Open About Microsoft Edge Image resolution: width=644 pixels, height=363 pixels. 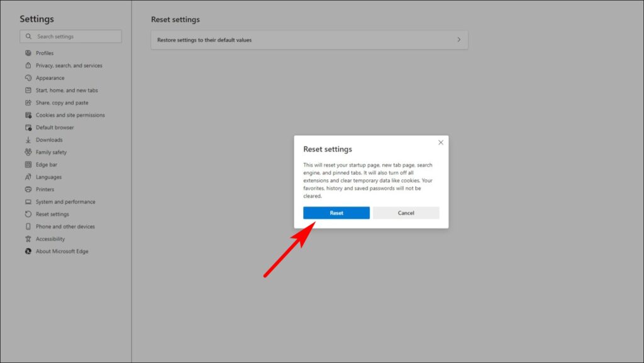[62, 251]
